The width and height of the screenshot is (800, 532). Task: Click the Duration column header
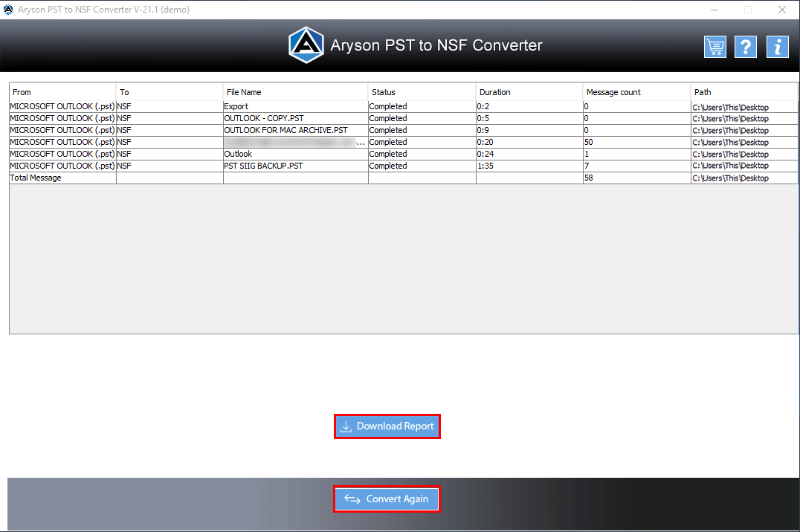tap(529, 92)
